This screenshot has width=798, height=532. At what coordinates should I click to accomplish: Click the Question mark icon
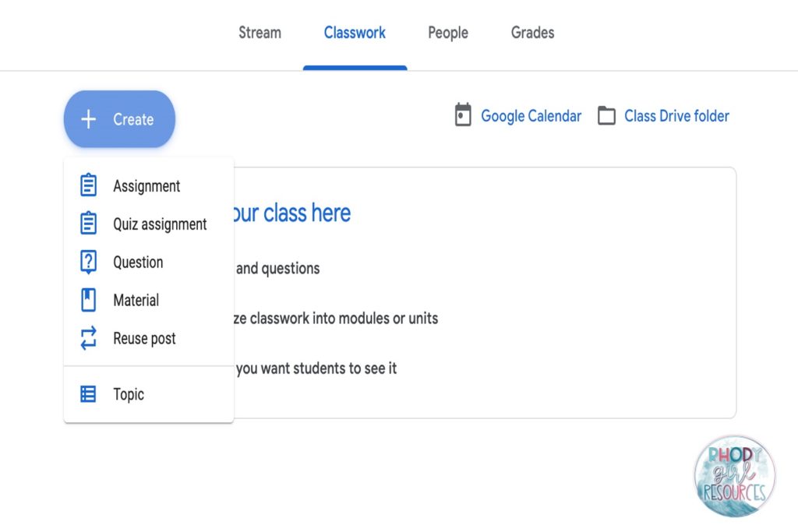tap(89, 262)
